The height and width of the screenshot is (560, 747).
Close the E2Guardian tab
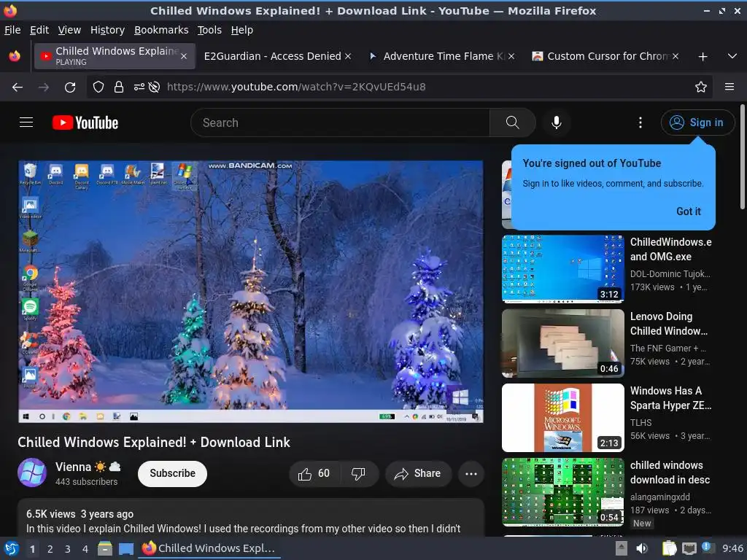coord(348,56)
